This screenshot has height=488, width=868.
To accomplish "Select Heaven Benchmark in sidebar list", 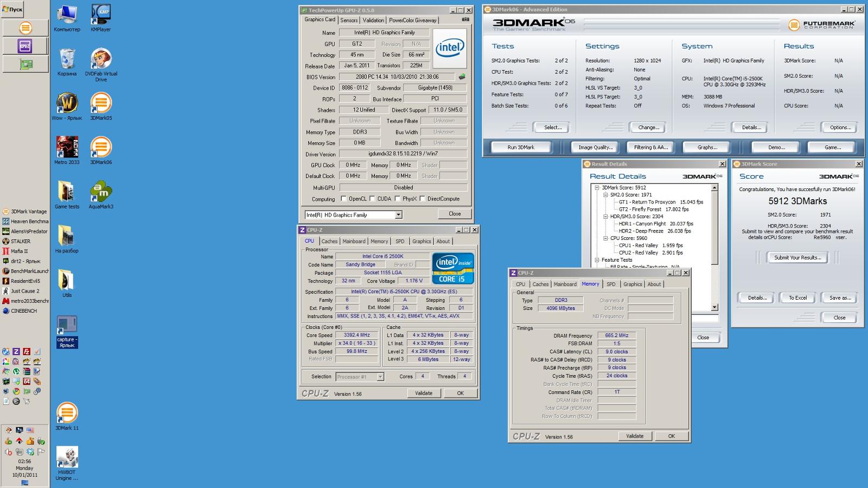I will pyautogui.click(x=25, y=221).
